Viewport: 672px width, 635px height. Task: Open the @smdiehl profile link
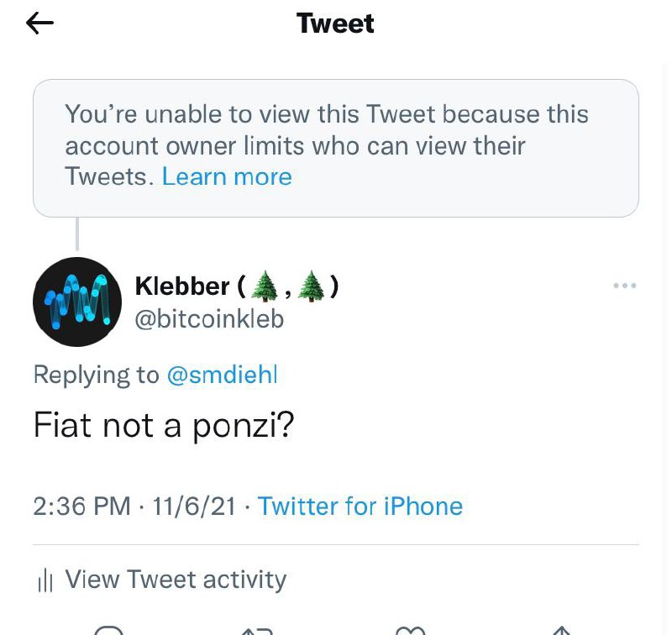pos(222,375)
